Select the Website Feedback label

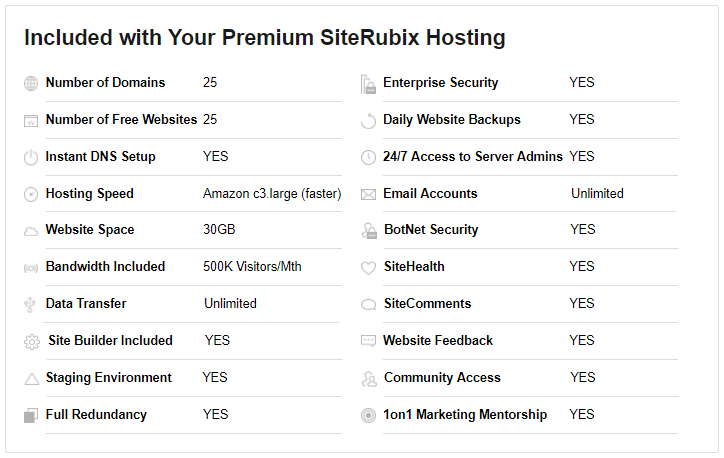[438, 340]
